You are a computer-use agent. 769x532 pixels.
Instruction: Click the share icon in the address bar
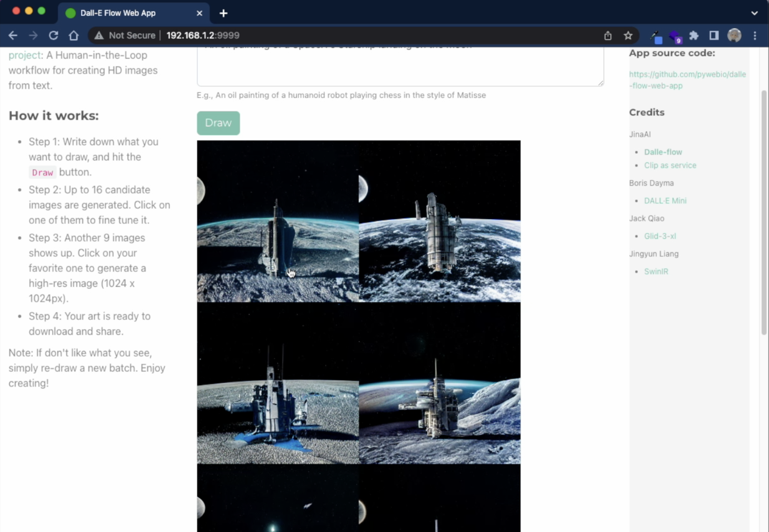[x=608, y=35]
